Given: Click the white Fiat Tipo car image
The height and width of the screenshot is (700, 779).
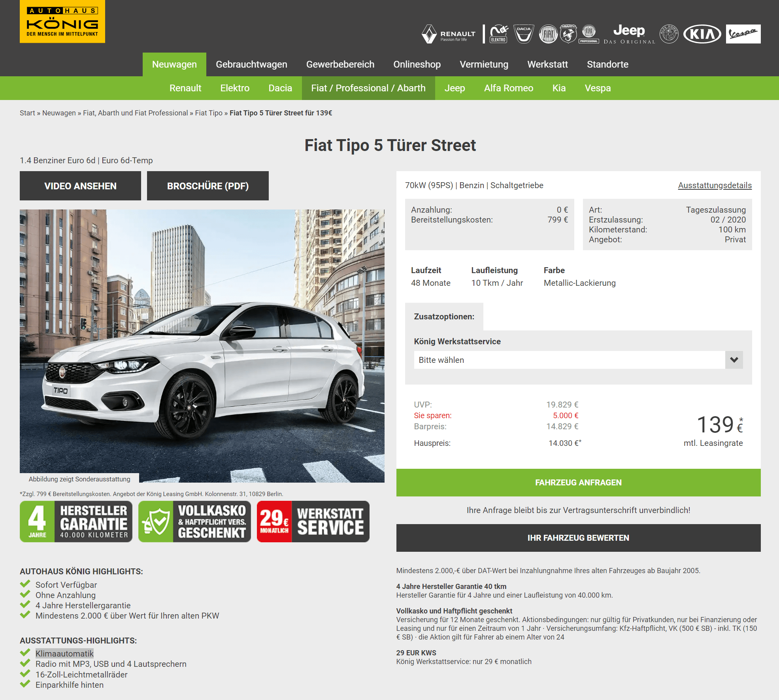Looking at the screenshot, I should tap(202, 346).
